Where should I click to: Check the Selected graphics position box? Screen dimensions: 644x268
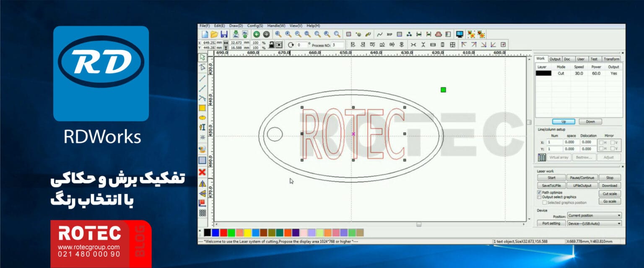545,202
